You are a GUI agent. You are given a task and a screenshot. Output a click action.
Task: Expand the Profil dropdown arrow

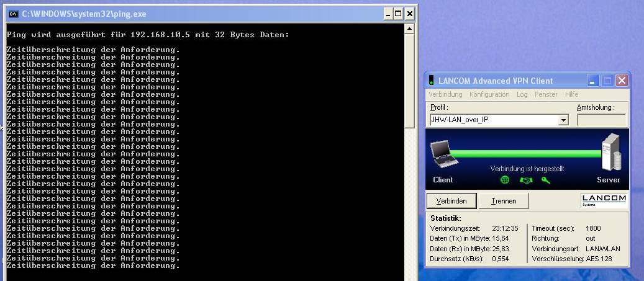tap(564, 120)
